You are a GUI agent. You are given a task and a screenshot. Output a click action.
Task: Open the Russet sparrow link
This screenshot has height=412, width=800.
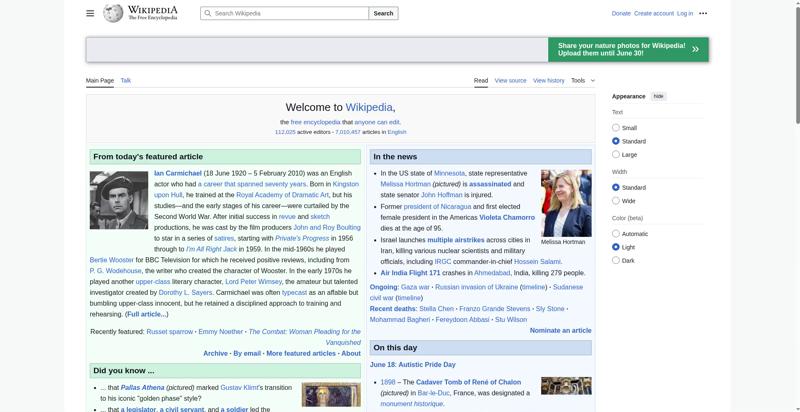click(170, 331)
